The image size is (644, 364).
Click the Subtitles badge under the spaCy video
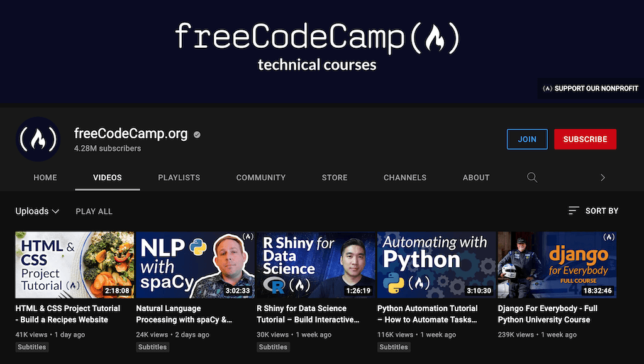152,347
